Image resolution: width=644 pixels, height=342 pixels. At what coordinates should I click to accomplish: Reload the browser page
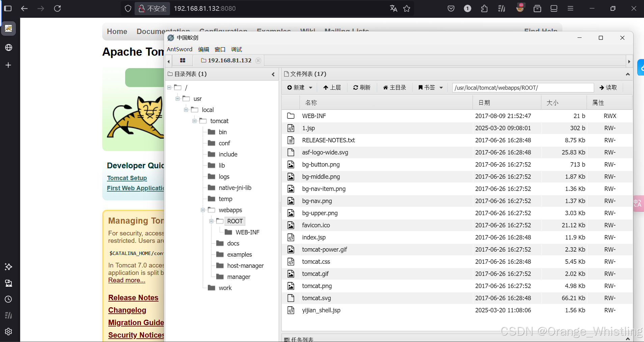57,8
